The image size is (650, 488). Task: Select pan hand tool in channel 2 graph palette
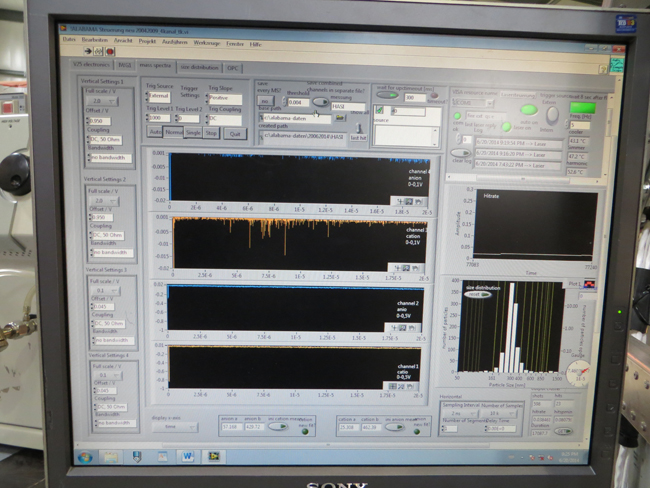coord(411,328)
